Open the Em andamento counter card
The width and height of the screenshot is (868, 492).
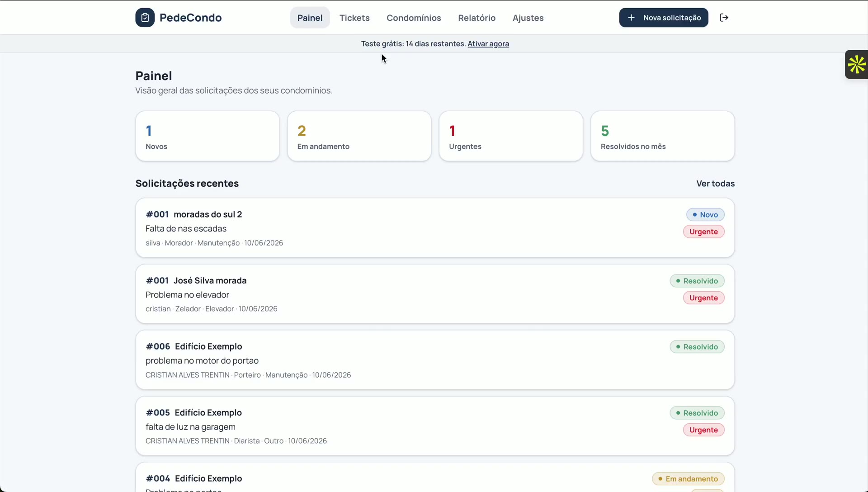(359, 136)
